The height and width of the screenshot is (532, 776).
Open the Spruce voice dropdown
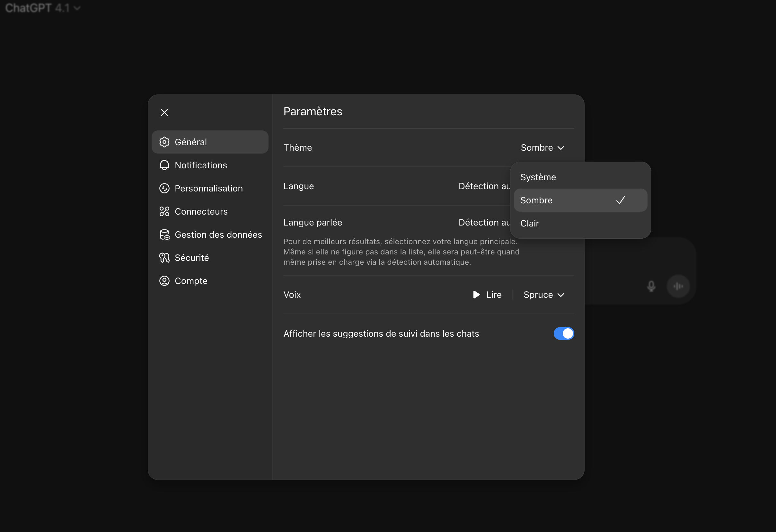click(543, 295)
